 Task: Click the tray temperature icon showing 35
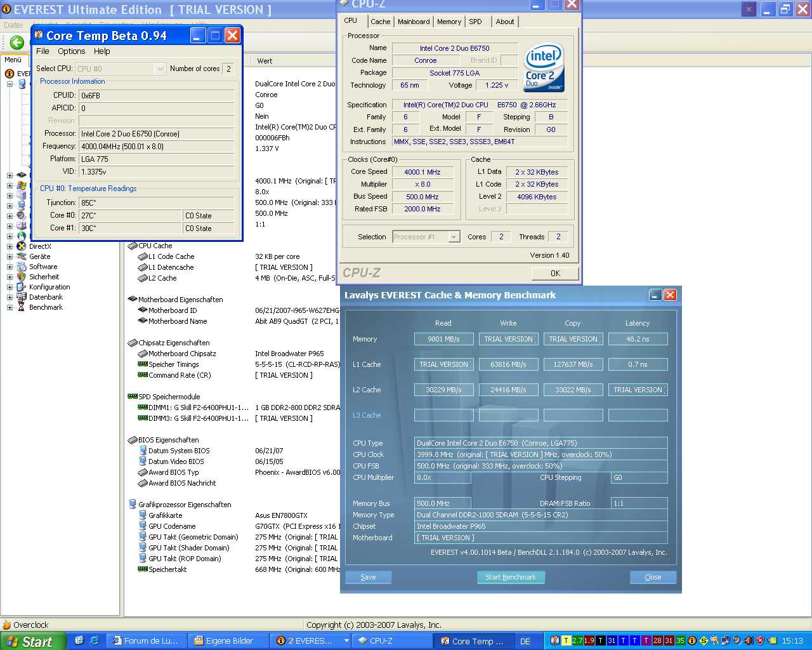[x=680, y=640]
